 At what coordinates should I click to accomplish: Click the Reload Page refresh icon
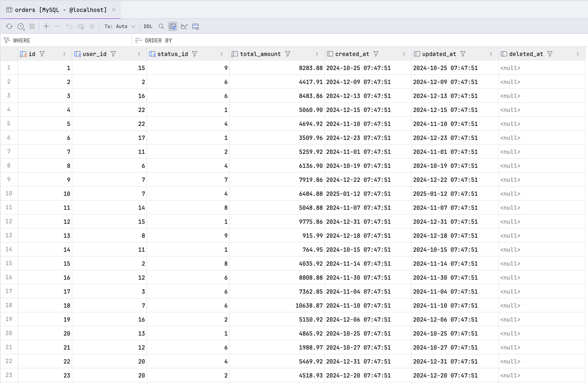click(9, 27)
